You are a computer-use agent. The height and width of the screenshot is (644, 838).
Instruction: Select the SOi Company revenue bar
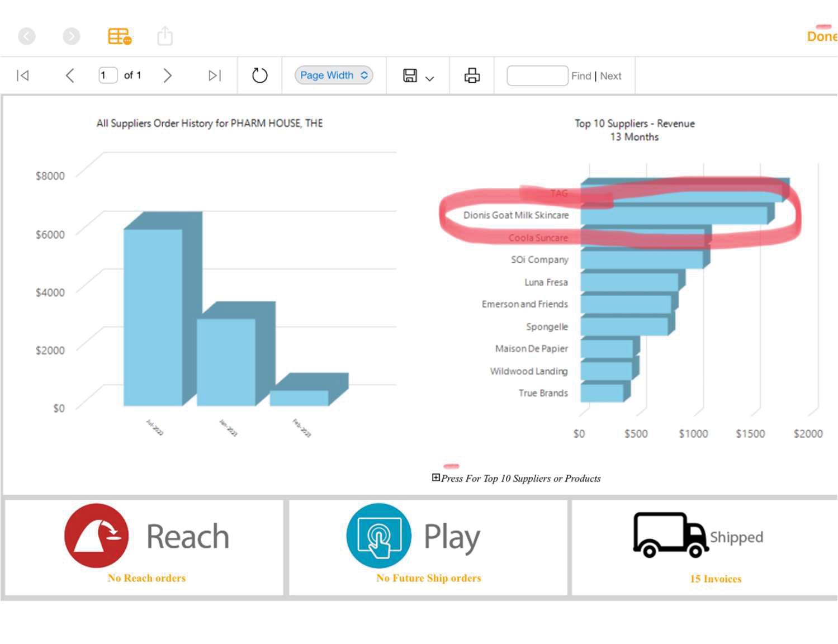tap(642, 260)
